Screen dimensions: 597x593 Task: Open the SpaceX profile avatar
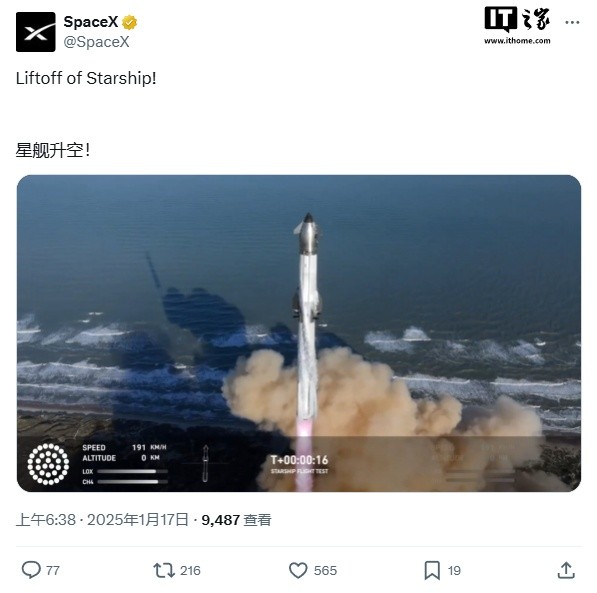coord(35,32)
